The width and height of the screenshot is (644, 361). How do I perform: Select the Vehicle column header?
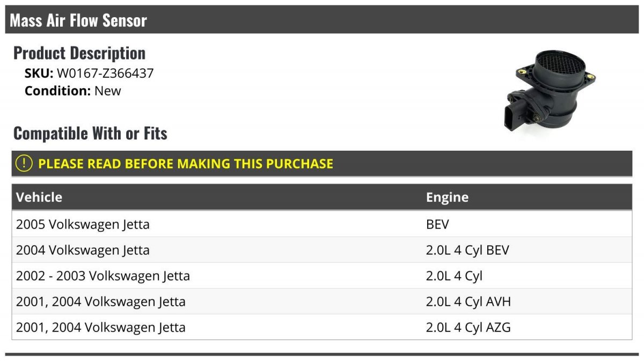click(39, 197)
